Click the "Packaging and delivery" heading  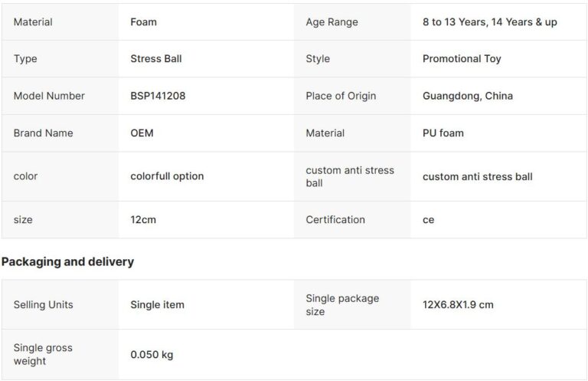click(x=67, y=262)
